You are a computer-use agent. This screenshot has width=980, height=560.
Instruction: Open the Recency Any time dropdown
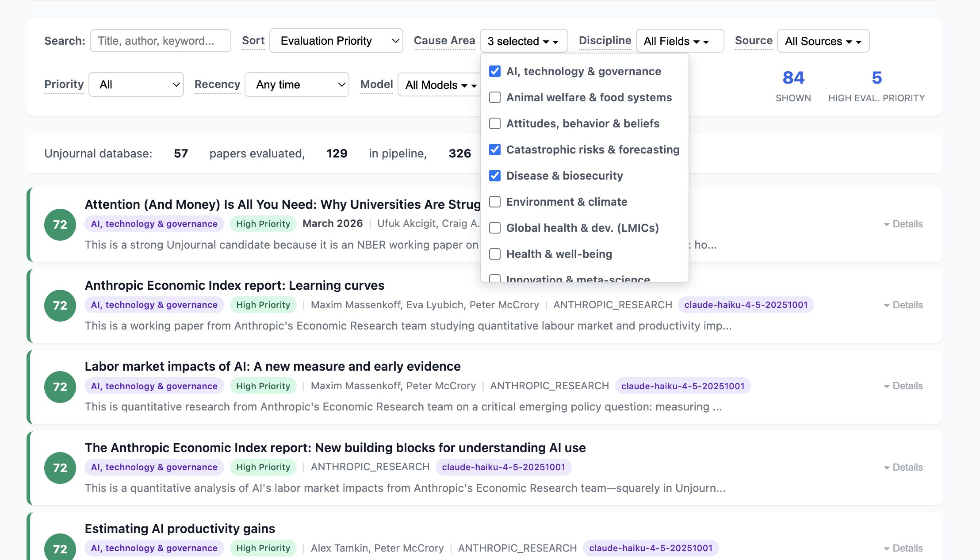click(297, 84)
